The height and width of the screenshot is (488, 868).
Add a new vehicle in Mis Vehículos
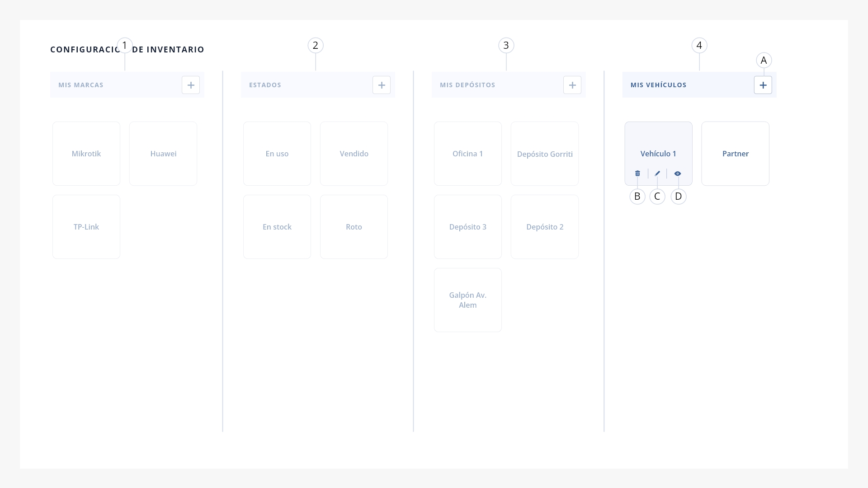click(763, 85)
